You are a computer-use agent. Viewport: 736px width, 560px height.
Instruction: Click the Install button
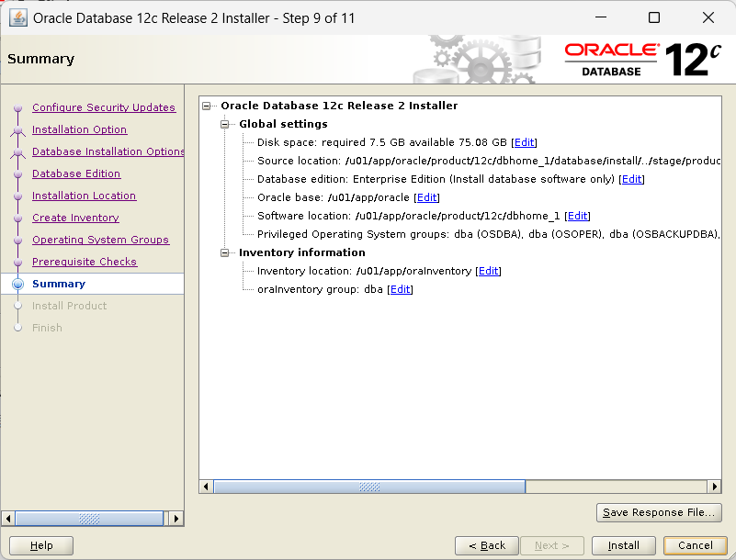coord(623,545)
